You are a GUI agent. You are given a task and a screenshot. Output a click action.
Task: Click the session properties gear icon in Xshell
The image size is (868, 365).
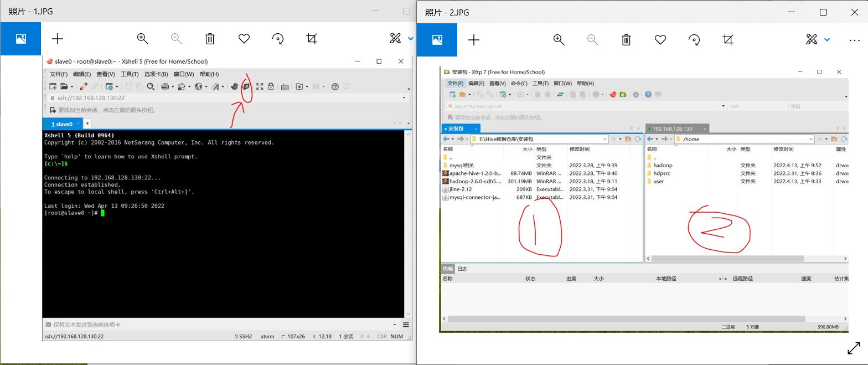point(109,86)
